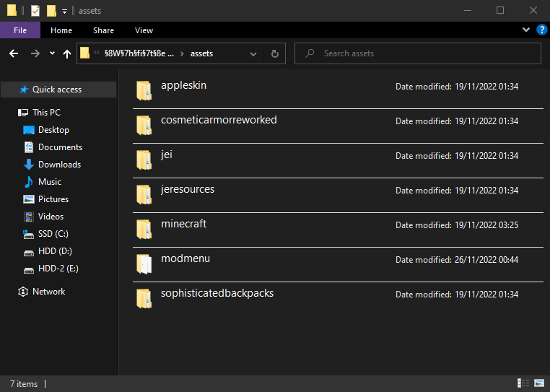Click the Downloads arrow icon
This screenshot has width=550, height=392.
[29, 165]
